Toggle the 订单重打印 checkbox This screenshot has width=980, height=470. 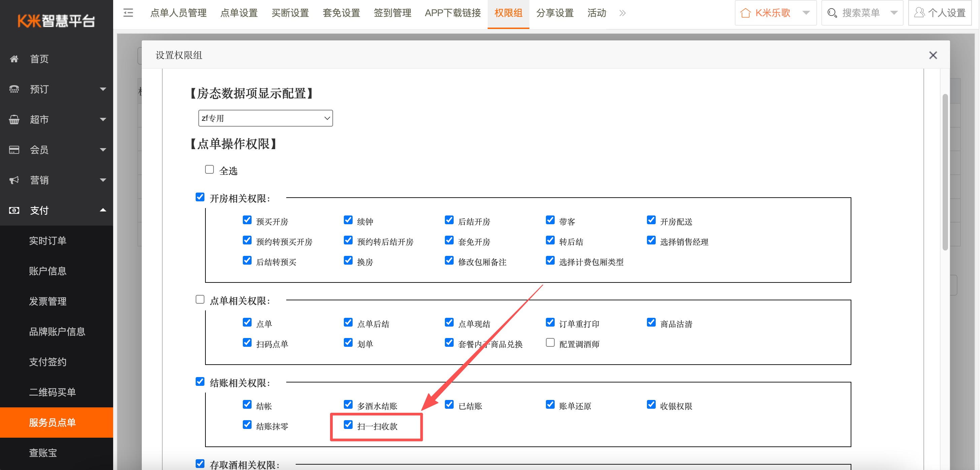(550, 322)
